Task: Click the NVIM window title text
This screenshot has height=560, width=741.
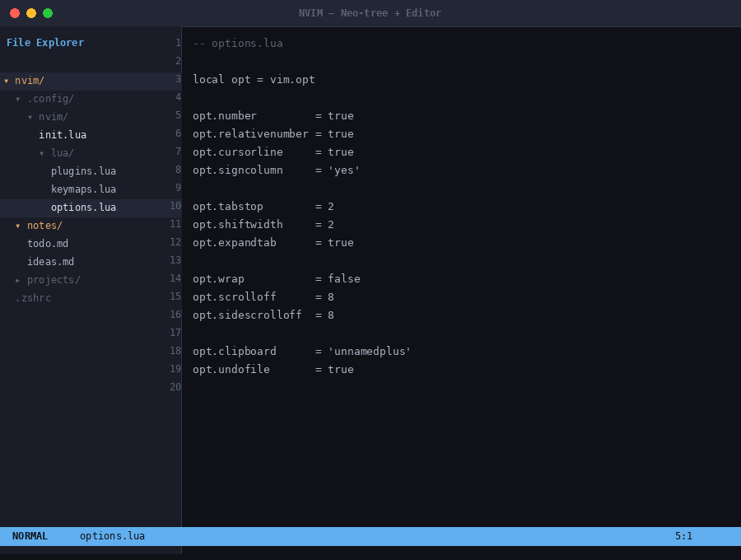Action: point(370,13)
